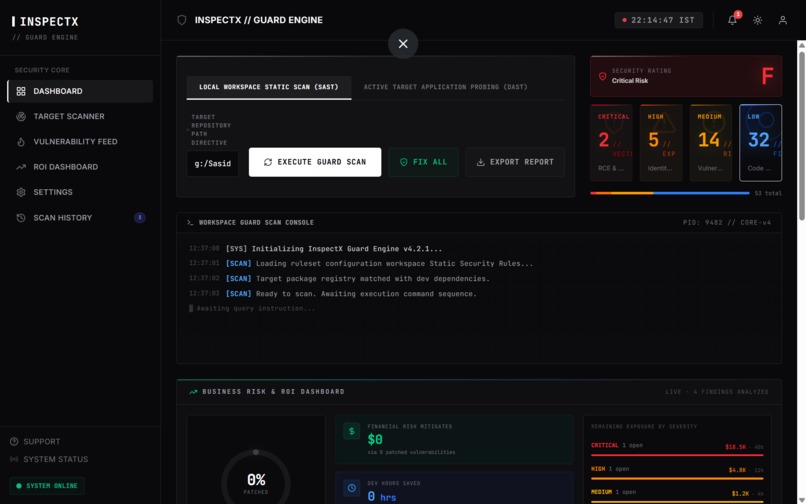The image size is (806, 504).
Task: Click the '53 total' findings count
Action: 768,193
